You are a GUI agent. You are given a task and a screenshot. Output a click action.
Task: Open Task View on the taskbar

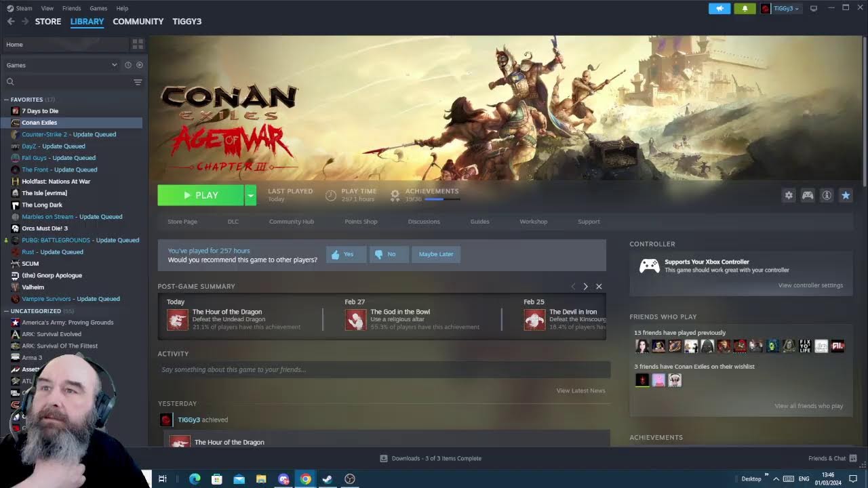click(163, 479)
